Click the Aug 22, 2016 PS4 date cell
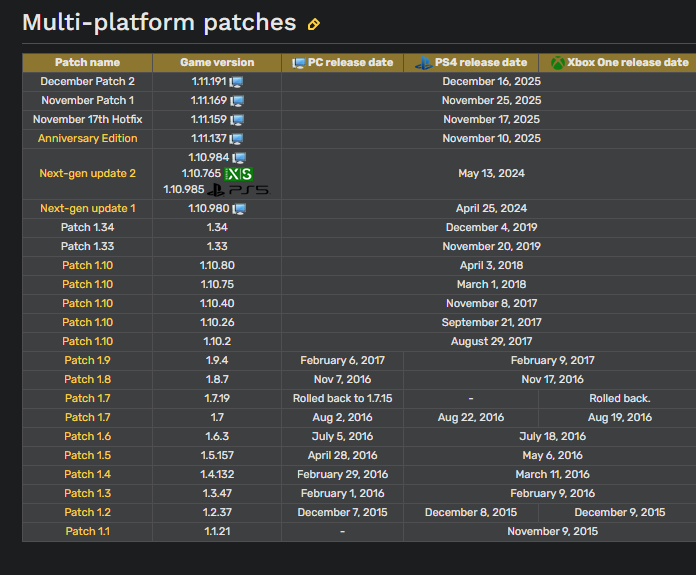This screenshot has height=575, width=696. (471, 418)
